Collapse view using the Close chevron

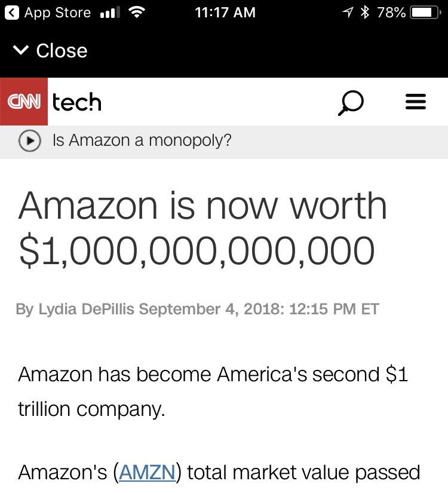[x=20, y=51]
